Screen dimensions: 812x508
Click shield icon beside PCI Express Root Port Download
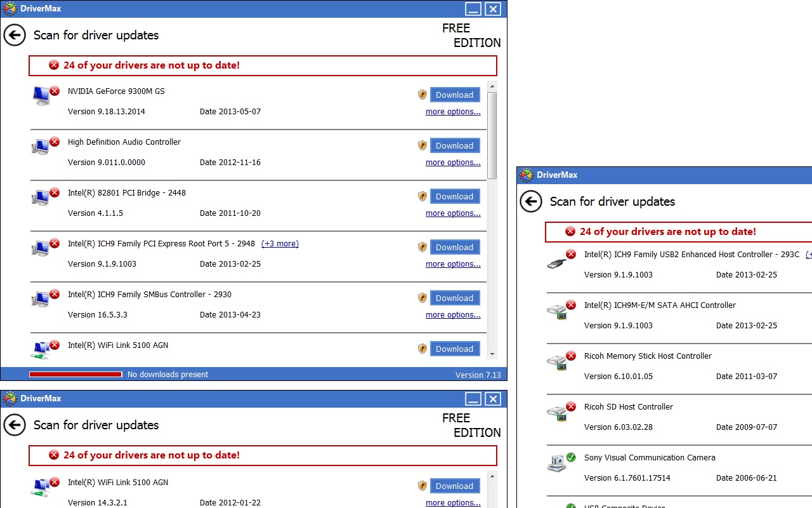tap(422, 247)
